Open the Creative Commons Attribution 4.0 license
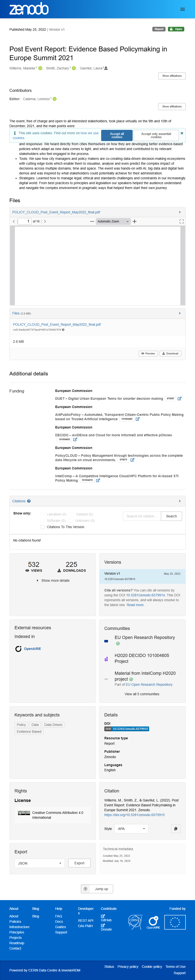 click(x=58, y=815)
